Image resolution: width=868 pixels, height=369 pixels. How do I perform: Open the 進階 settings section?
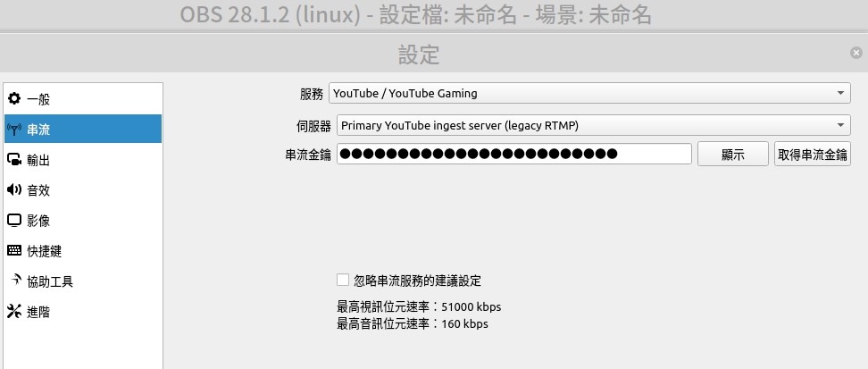(x=83, y=312)
